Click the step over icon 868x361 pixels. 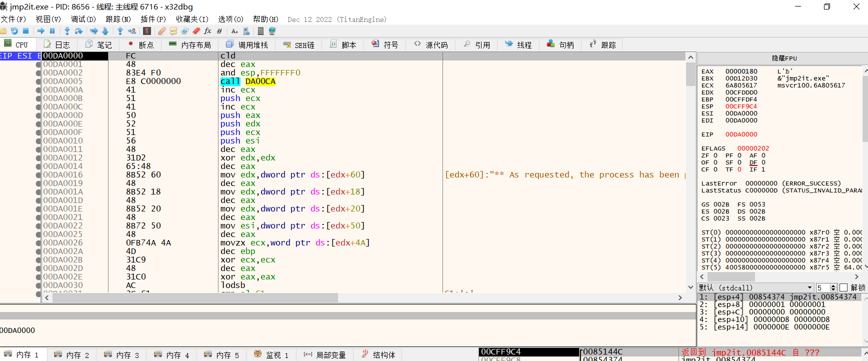tap(78, 31)
